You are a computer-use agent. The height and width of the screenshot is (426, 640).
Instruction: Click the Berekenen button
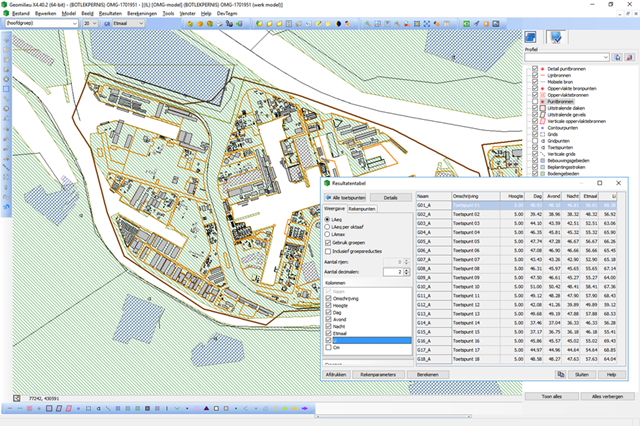pyautogui.click(x=427, y=372)
